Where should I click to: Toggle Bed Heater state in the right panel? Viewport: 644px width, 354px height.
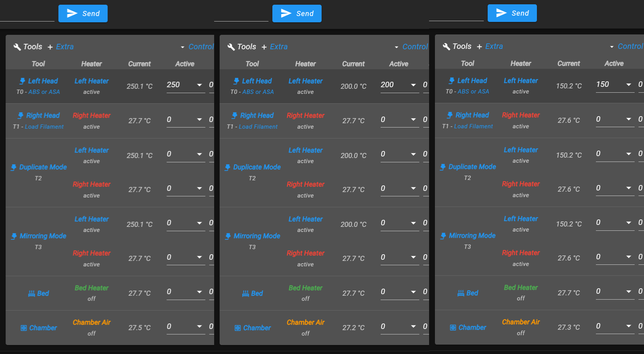[521, 288]
